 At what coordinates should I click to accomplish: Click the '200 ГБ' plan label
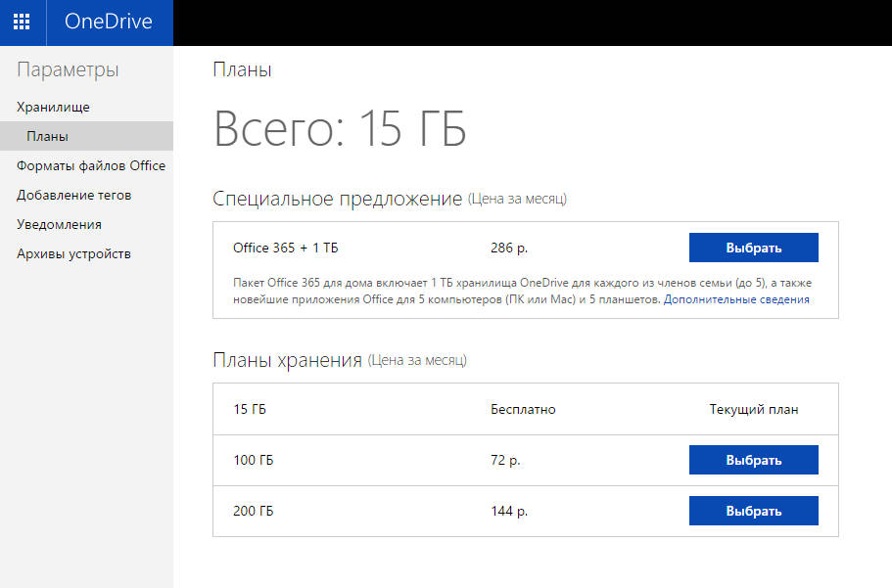[x=254, y=512]
